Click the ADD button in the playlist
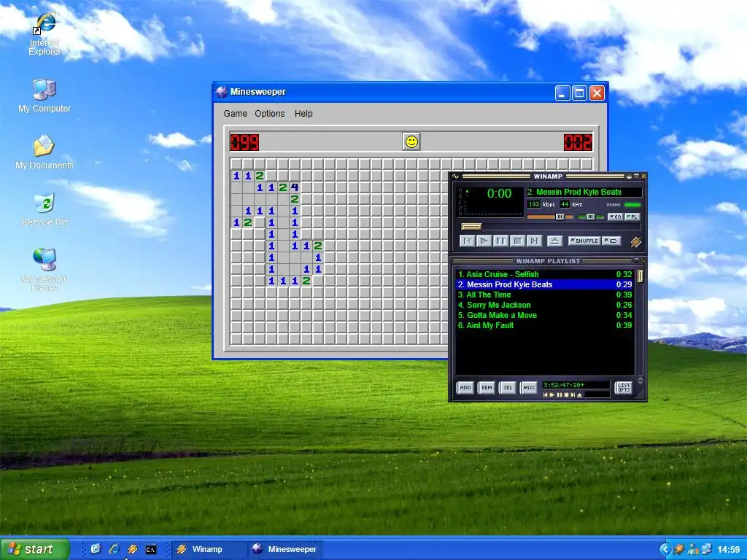The width and height of the screenshot is (747, 560). click(x=465, y=388)
